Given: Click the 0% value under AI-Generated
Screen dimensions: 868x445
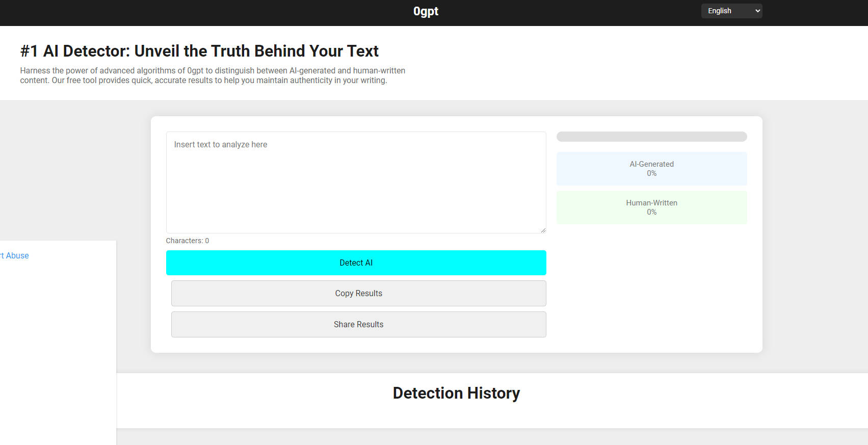Looking at the screenshot, I should click(x=651, y=173).
